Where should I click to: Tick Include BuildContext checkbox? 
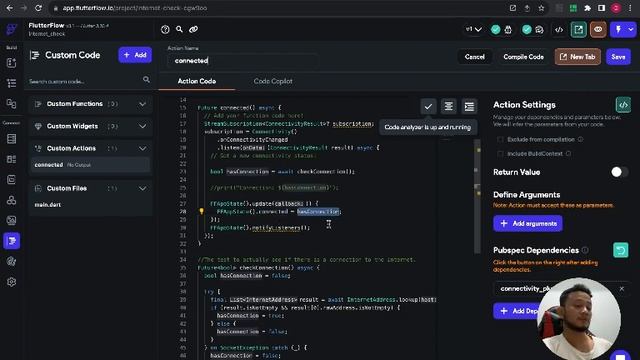tap(500, 153)
